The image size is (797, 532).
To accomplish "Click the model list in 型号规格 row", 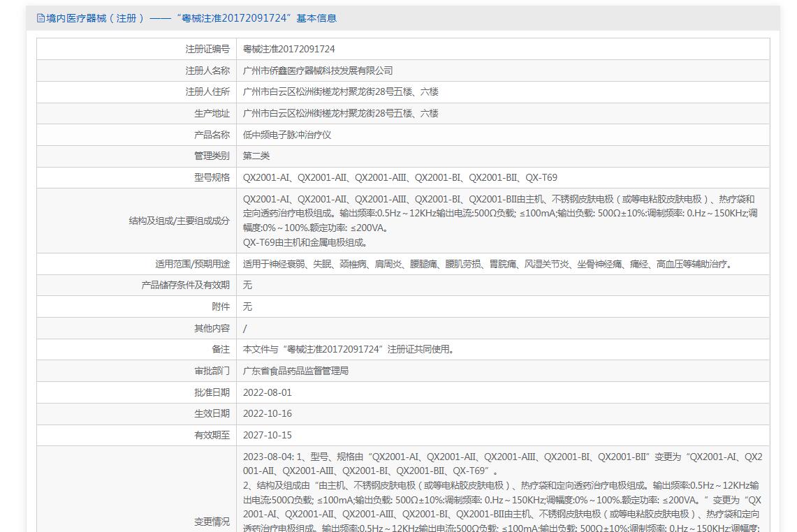I will pyautogui.click(x=400, y=177).
